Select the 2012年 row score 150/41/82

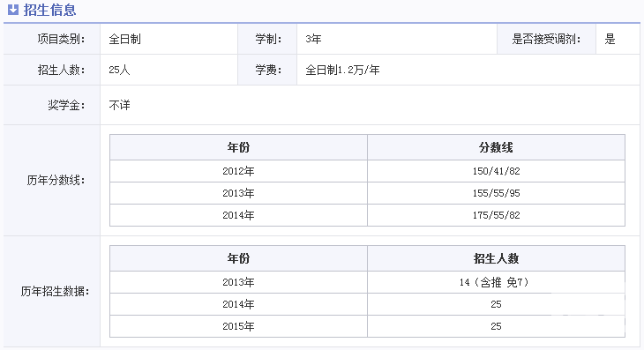point(496,171)
